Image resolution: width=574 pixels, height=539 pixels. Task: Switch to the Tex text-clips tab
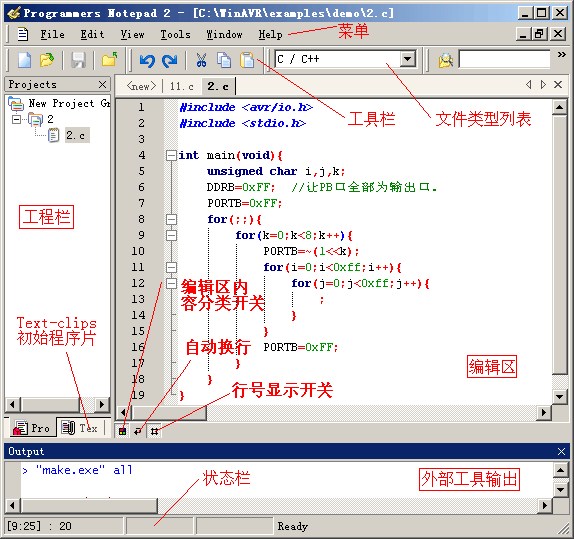tap(80, 428)
